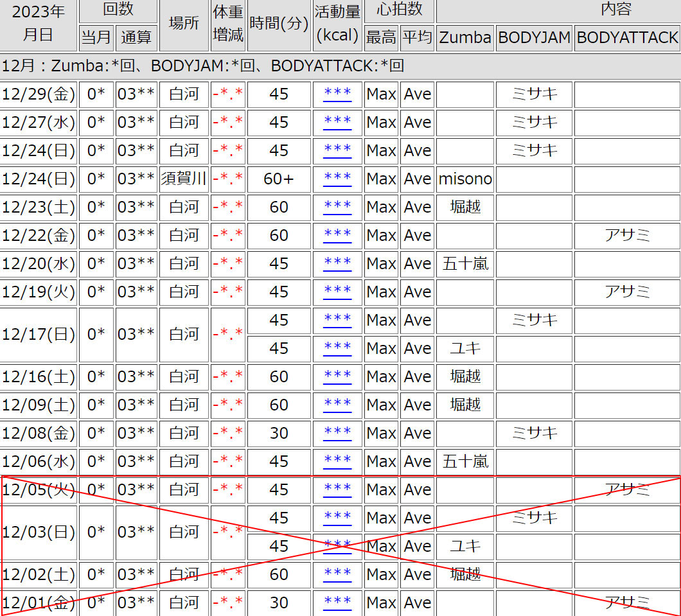Click the date cell 12/19(火)

(38, 292)
